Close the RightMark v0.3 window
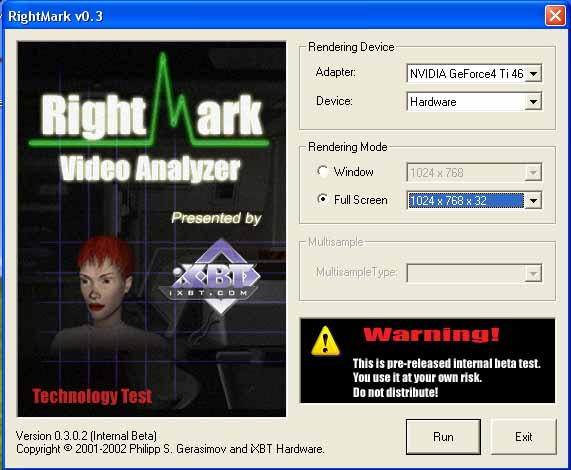The image size is (571, 470). tap(555, 16)
